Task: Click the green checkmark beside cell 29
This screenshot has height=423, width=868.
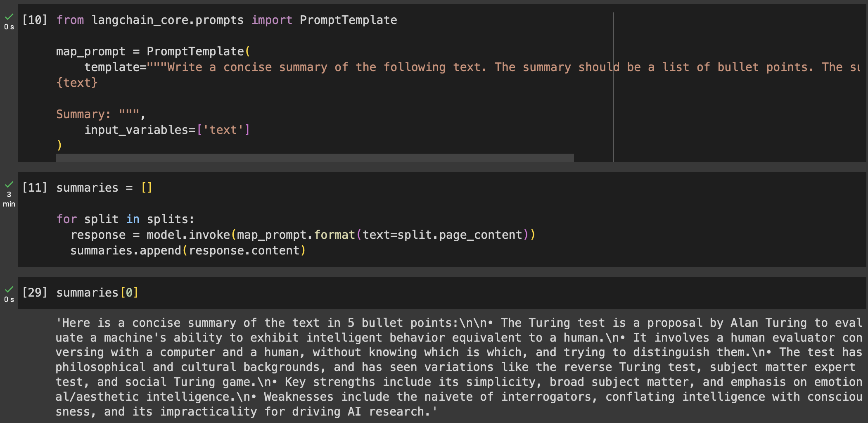Action: 9,289
